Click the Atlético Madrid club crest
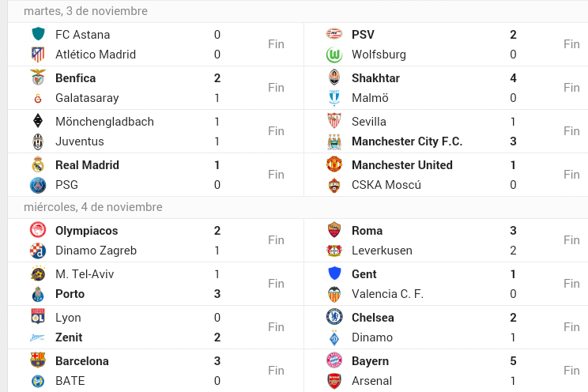The image size is (588, 392). point(38,55)
